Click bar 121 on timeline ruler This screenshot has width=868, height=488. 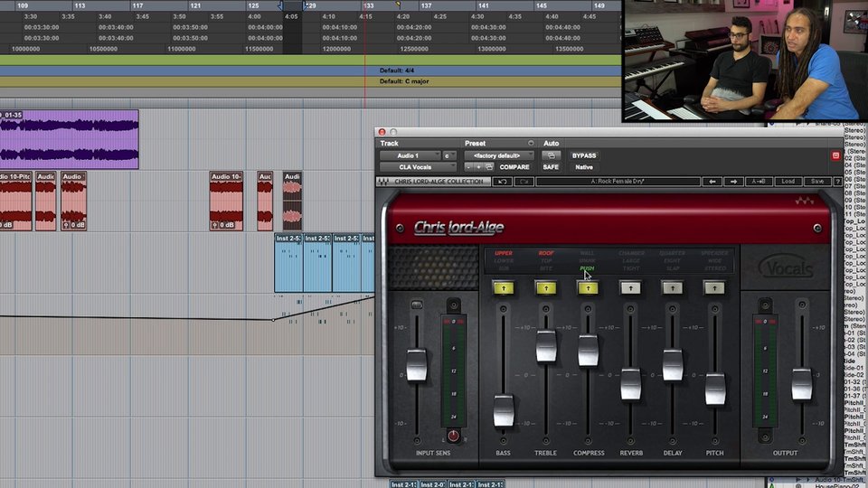coord(195,5)
